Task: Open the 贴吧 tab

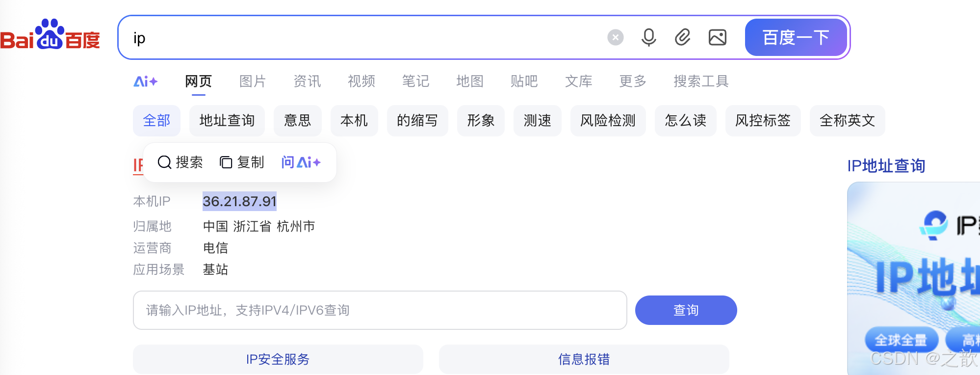Action: click(524, 81)
